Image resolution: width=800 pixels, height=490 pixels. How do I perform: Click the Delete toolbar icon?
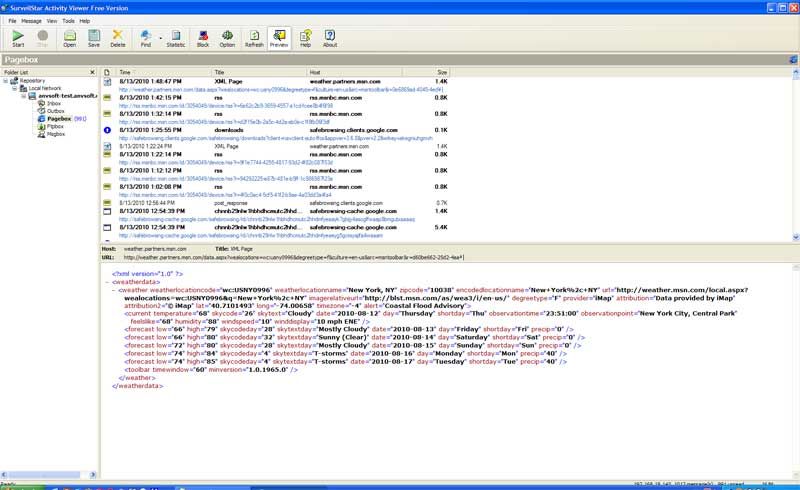(x=118, y=38)
